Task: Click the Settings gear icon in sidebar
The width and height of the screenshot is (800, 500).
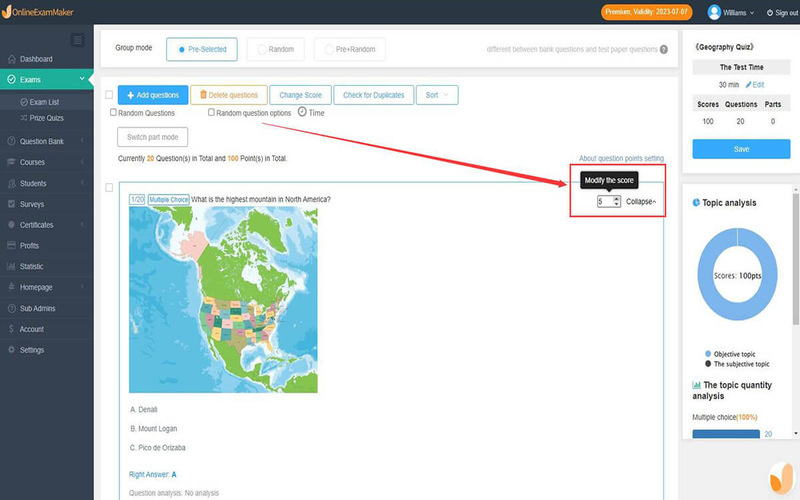Action: [x=11, y=350]
